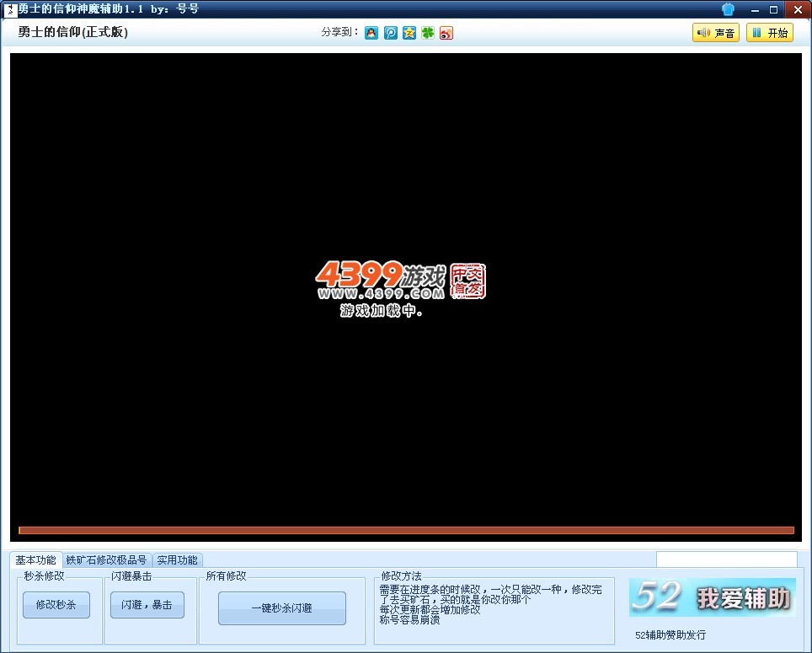Screen dimensions: 812x653
Task: Click the app icon in the title bar
Action: coord(10,9)
